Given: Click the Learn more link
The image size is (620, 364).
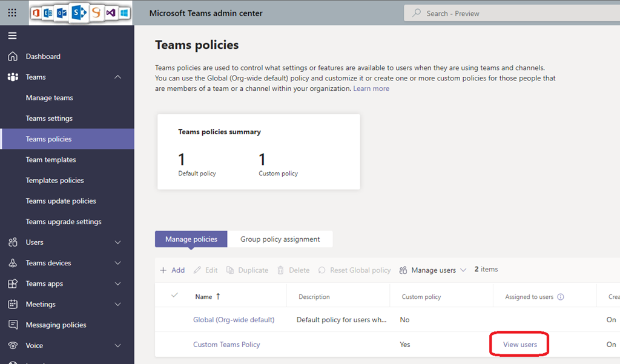Looking at the screenshot, I should tap(371, 88).
